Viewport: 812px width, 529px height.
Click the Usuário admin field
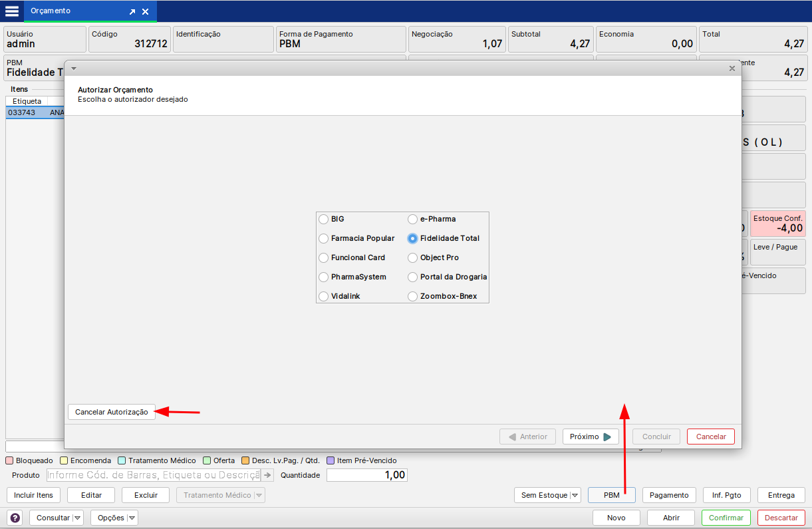click(x=45, y=39)
